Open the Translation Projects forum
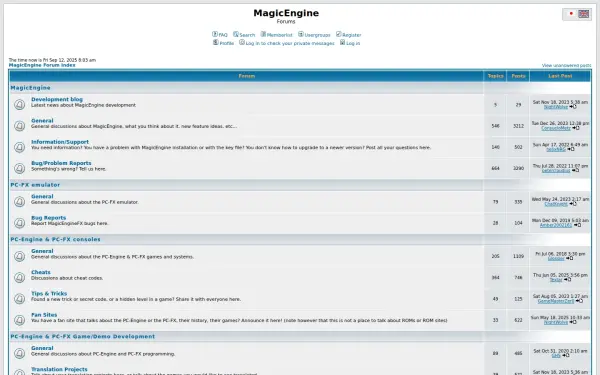The image size is (600, 375). point(59,369)
